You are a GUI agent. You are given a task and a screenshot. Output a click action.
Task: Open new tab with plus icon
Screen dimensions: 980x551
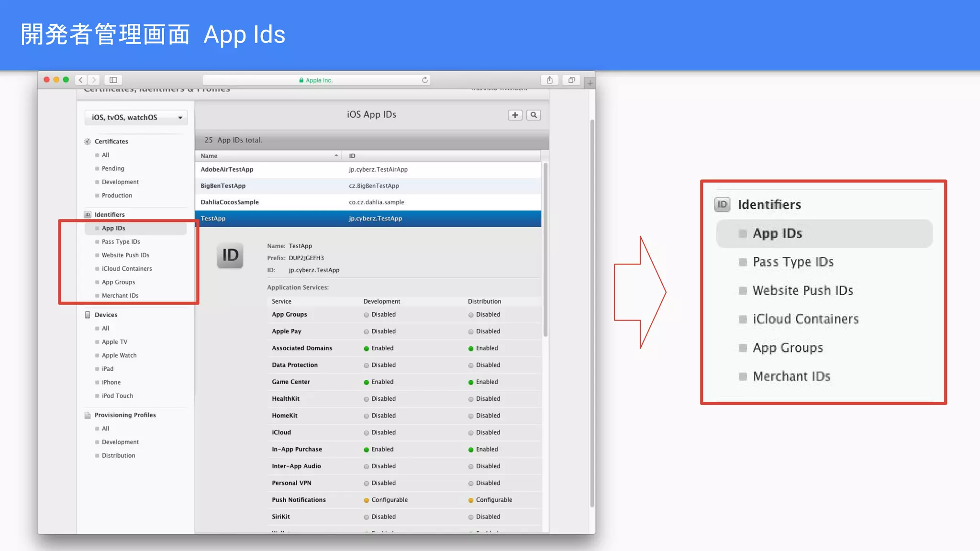pyautogui.click(x=590, y=83)
